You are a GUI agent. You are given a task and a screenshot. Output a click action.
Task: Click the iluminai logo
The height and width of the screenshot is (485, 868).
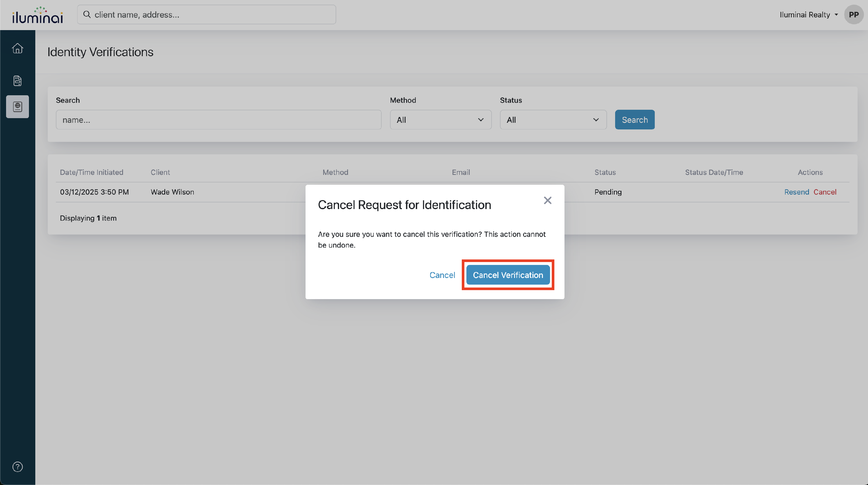[x=37, y=15]
